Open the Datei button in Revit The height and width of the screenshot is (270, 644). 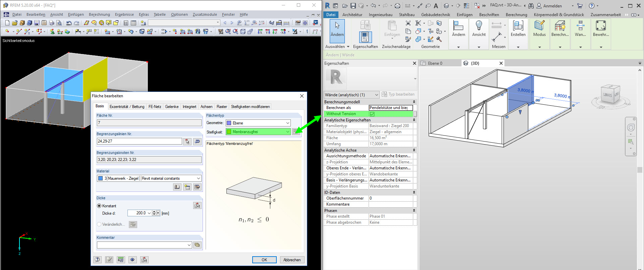point(331,15)
